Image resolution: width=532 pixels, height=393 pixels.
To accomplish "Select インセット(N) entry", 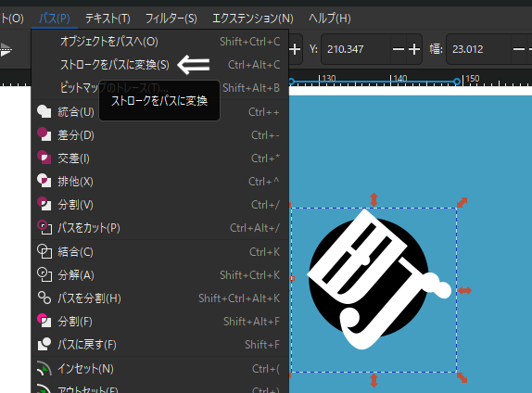I will pos(159,368).
